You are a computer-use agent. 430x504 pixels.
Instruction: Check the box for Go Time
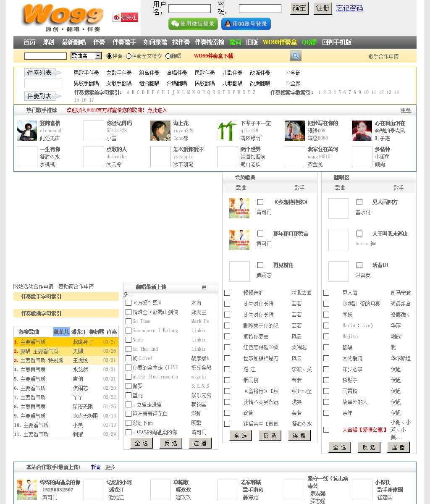[x=128, y=321]
